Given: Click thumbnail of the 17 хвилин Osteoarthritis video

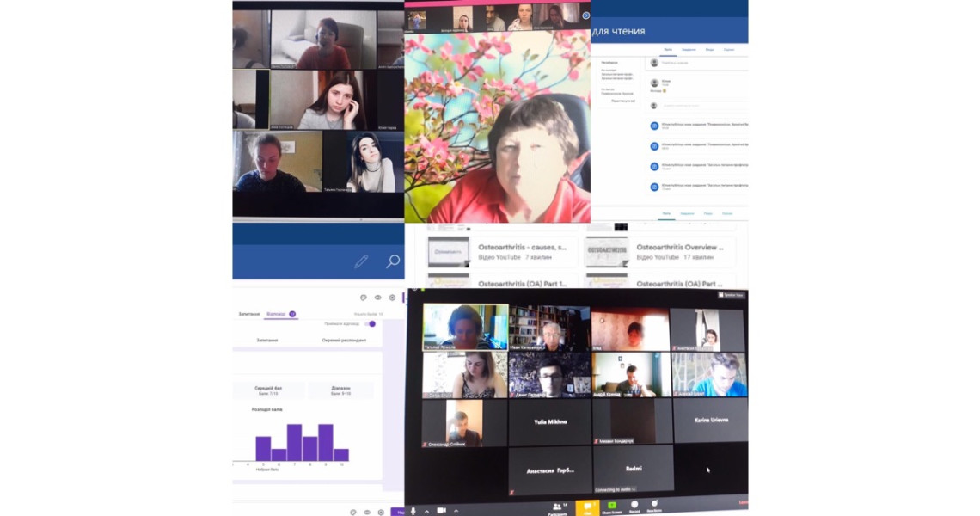Looking at the screenshot, I should 606,251.
